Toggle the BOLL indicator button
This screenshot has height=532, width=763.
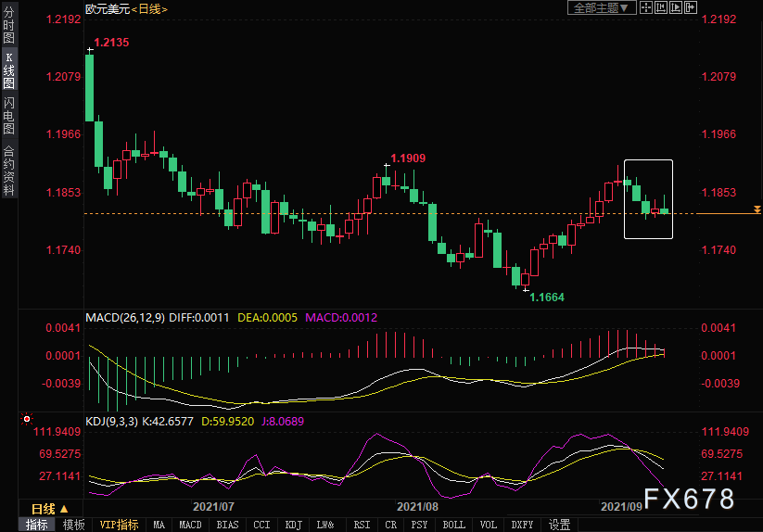[453, 525]
